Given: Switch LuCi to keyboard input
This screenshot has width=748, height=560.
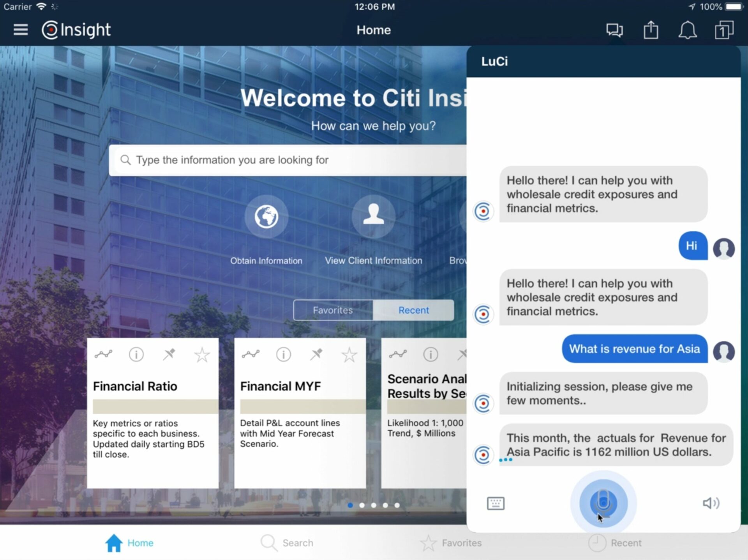Looking at the screenshot, I should click(496, 503).
